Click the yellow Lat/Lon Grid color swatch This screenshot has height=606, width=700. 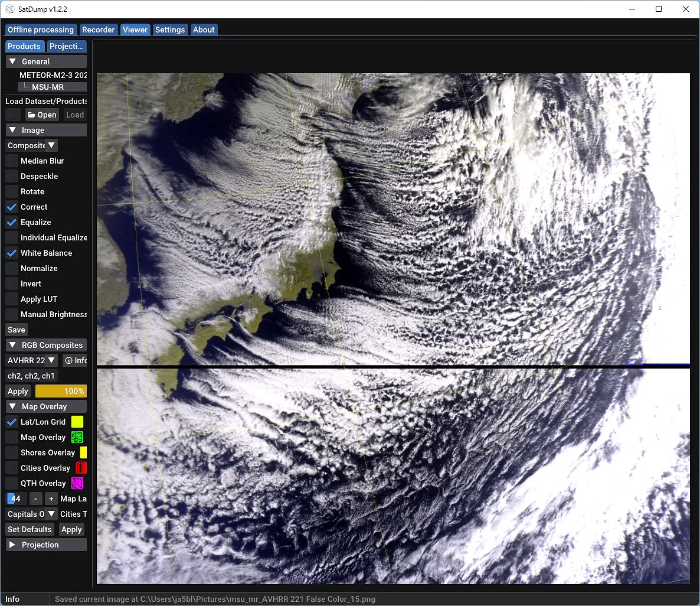point(77,422)
